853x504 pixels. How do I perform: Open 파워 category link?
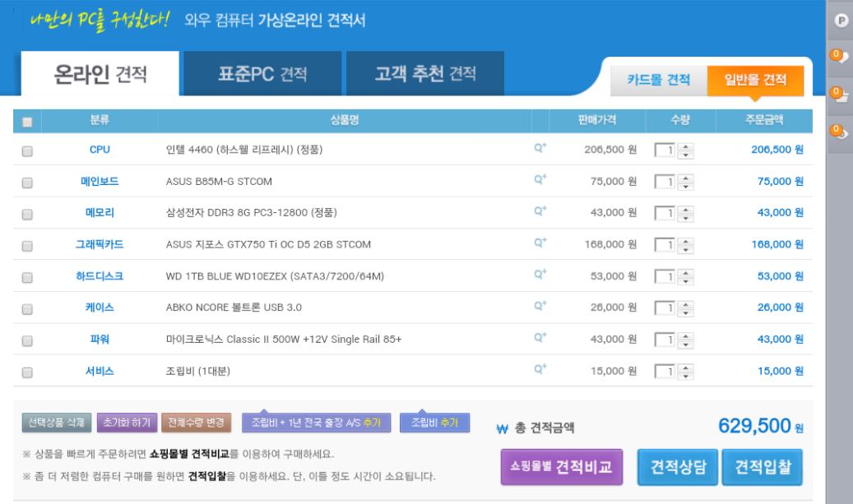pyautogui.click(x=100, y=340)
